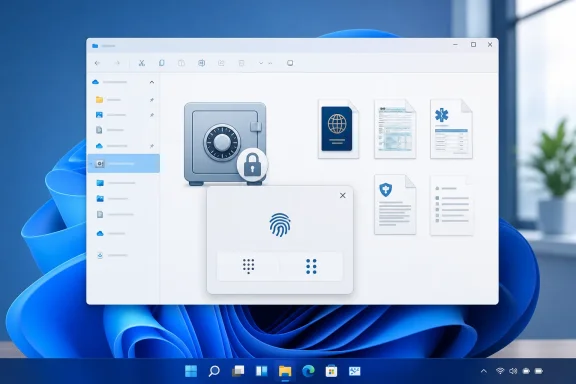Click the greyed share icon in toolbar
576x384 pixels.
221,63
